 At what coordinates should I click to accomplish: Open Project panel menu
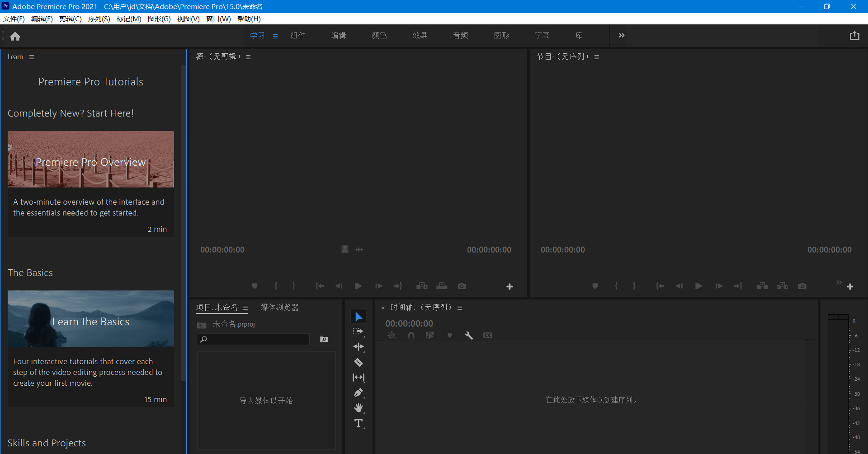[245, 308]
